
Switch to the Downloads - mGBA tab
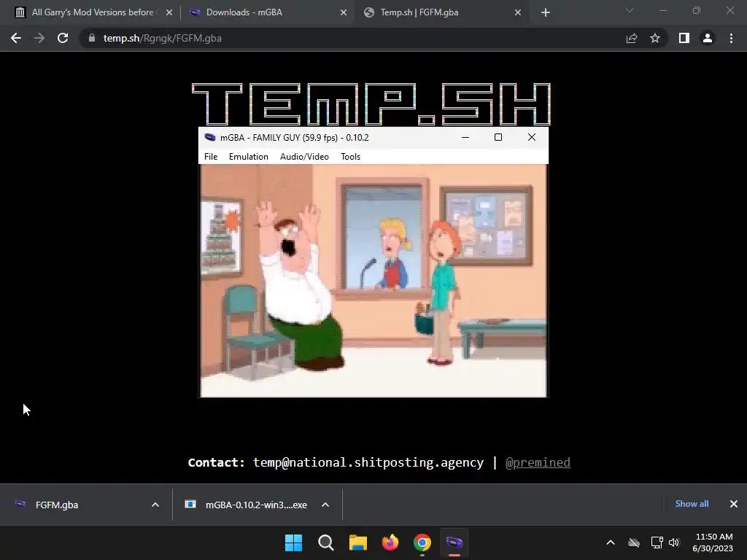coord(267,12)
